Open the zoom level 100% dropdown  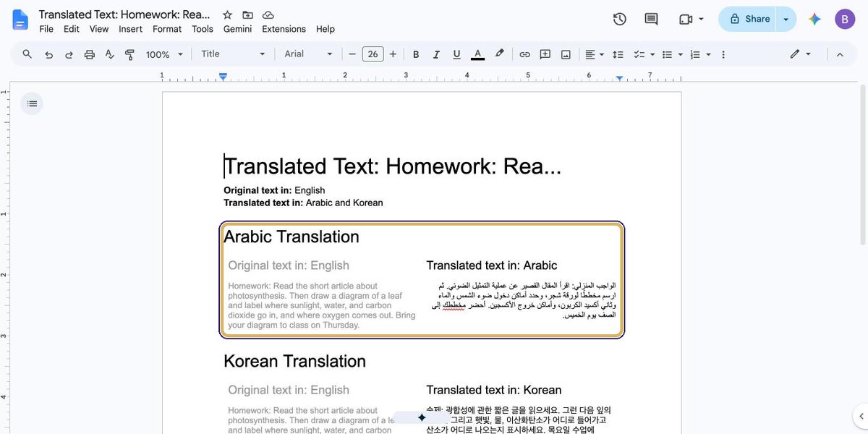click(164, 54)
